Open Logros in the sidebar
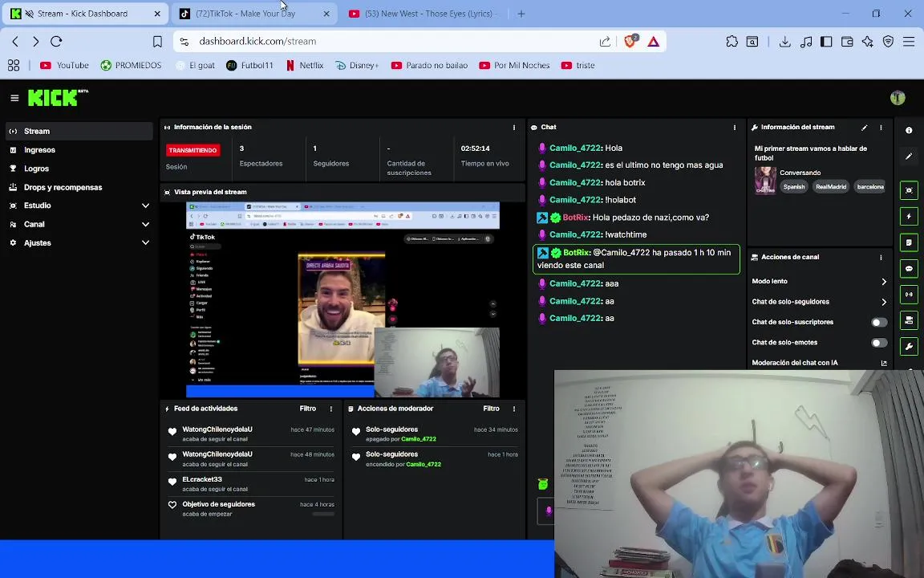Viewport: 924px width, 578px height. (79, 169)
